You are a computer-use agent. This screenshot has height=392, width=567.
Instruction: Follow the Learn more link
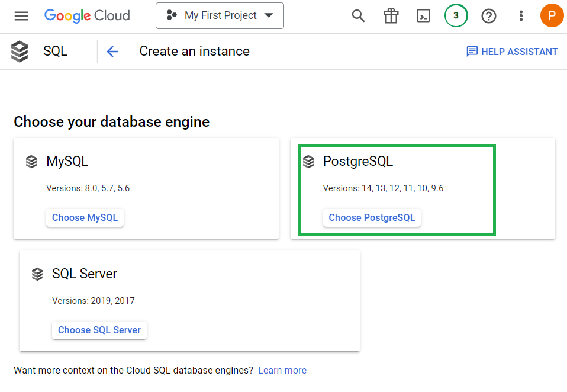(282, 370)
